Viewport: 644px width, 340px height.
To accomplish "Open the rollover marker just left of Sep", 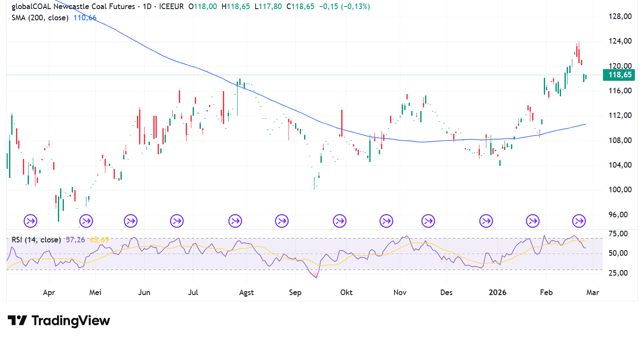I will click(x=282, y=221).
